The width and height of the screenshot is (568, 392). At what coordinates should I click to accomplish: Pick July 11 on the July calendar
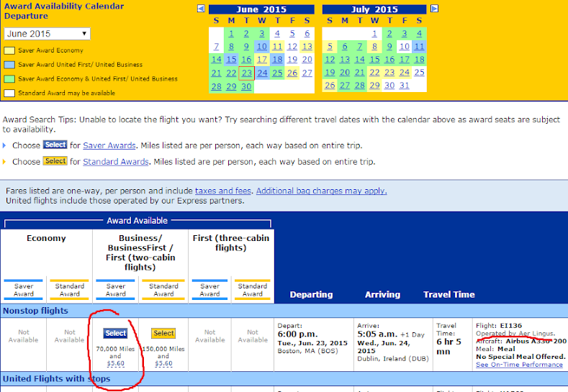pos(419,46)
